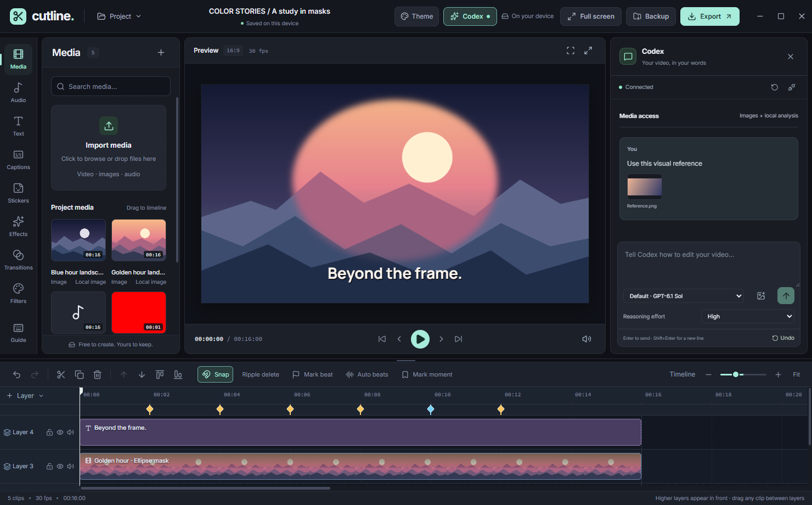Click the fit-to-frame preview icon

[571, 50]
